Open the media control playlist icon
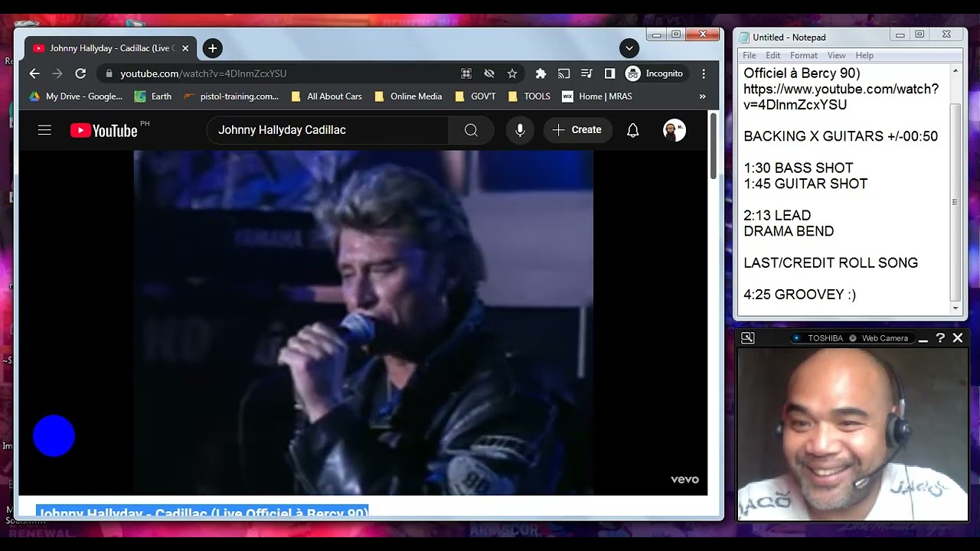 tap(586, 73)
